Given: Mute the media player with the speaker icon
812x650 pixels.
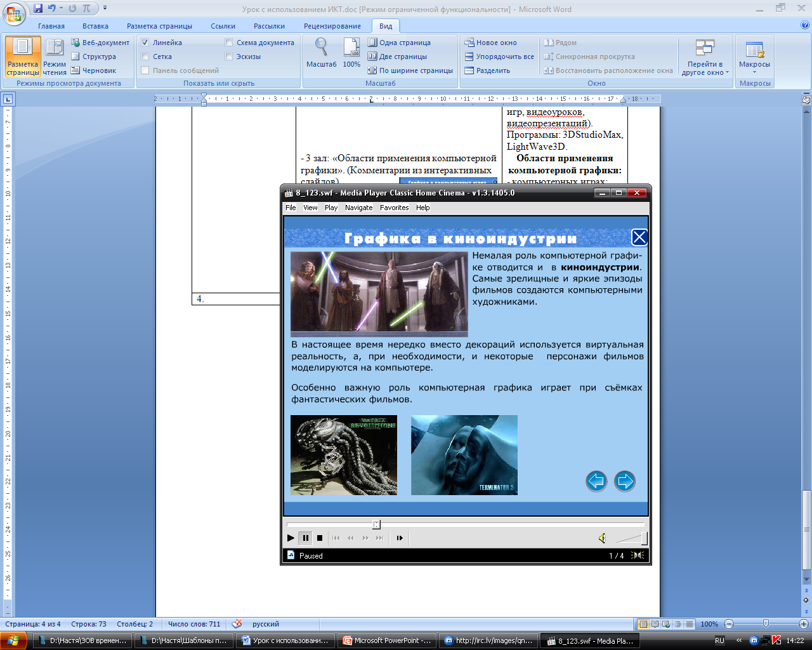Looking at the screenshot, I should click(602, 538).
